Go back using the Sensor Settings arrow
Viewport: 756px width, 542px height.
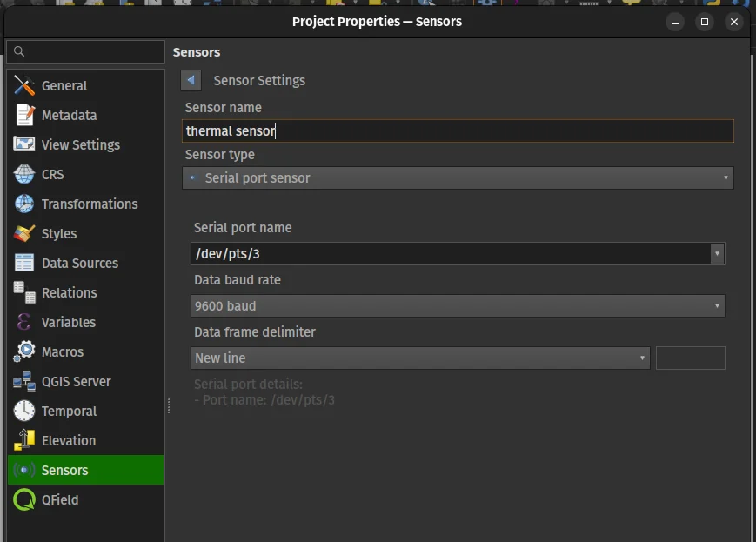click(191, 81)
